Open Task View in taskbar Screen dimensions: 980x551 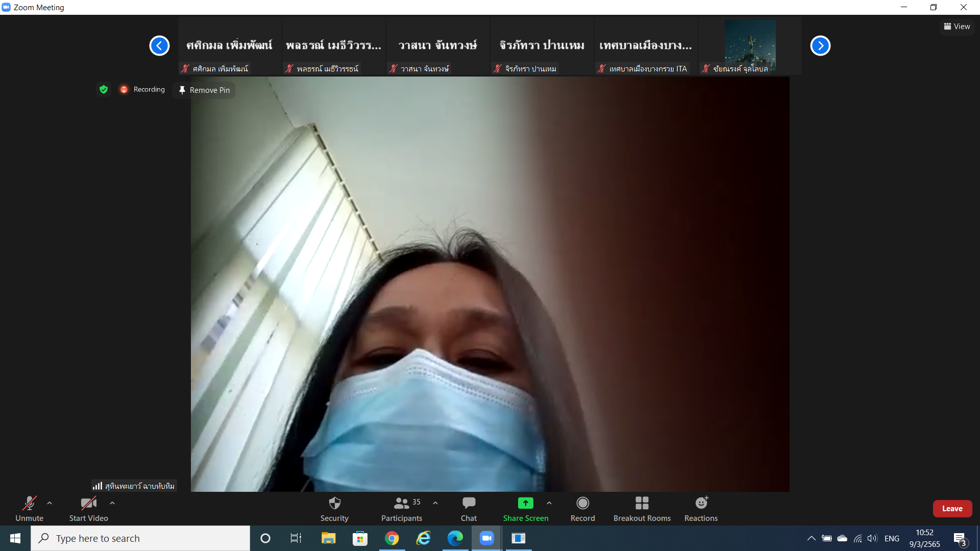click(296, 538)
